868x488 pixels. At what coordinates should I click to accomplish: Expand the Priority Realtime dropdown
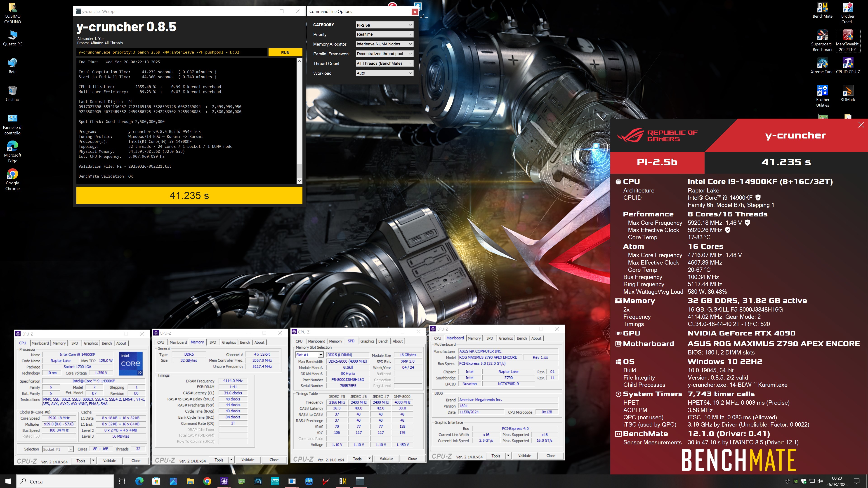click(x=384, y=34)
